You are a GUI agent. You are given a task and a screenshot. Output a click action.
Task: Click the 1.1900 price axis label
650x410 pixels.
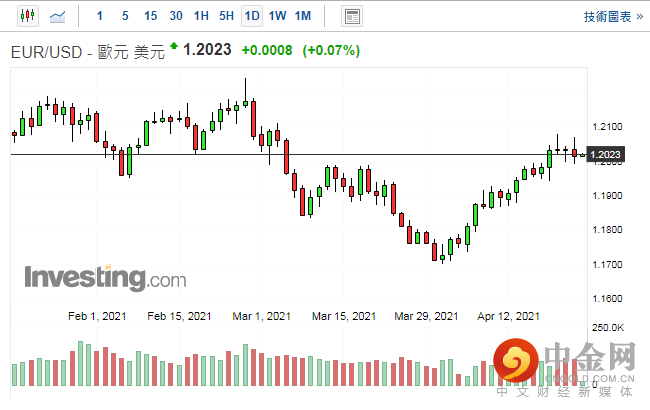pyautogui.click(x=608, y=196)
